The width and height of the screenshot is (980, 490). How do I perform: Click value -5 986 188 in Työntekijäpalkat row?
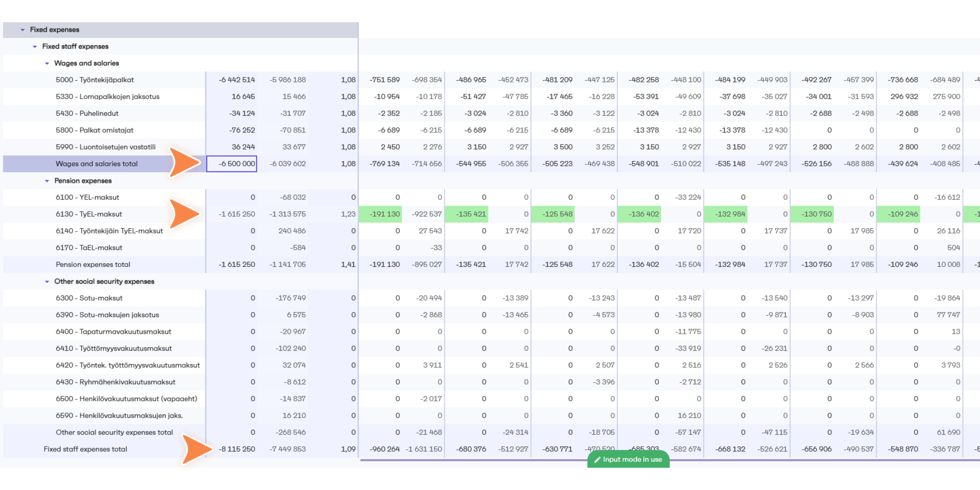coord(288,80)
